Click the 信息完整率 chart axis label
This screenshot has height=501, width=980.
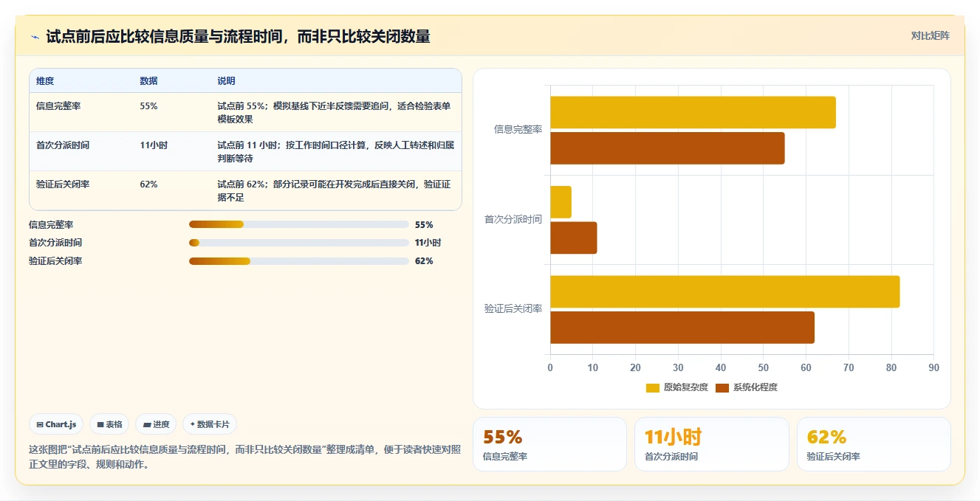tap(518, 129)
